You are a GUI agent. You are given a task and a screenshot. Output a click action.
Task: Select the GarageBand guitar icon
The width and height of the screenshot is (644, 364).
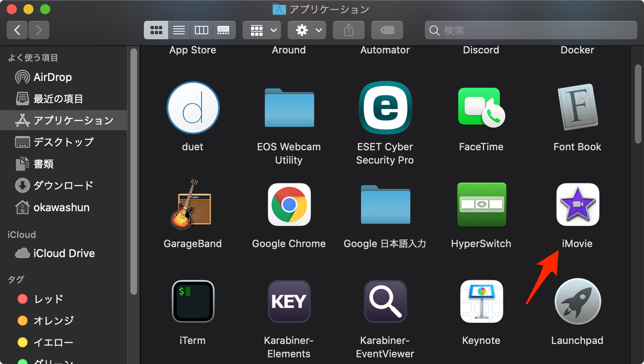[x=193, y=204]
